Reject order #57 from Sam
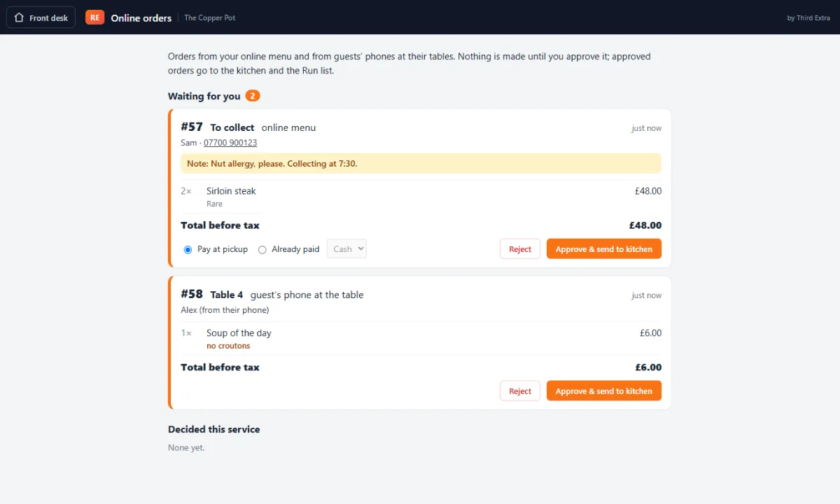The height and width of the screenshot is (504, 840). pyautogui.click(x=520, y=249)
